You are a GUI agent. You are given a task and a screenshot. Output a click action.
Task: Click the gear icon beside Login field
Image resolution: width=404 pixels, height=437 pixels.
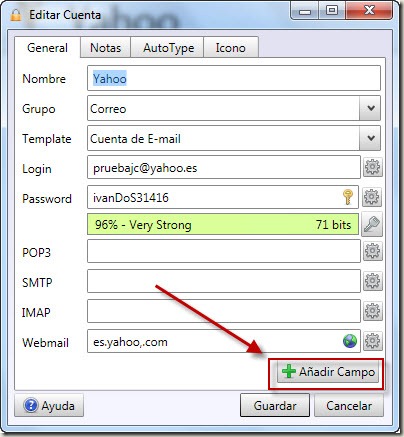[372, 167]
